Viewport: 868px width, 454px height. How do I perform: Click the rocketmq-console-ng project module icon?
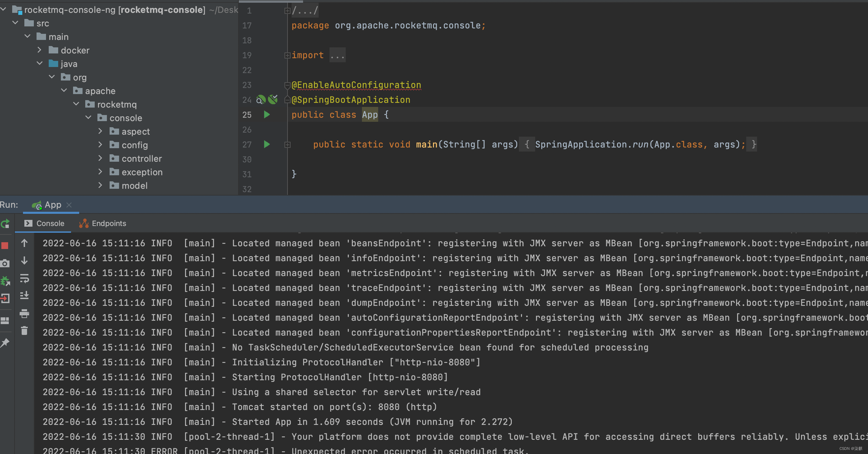(17, 10)
